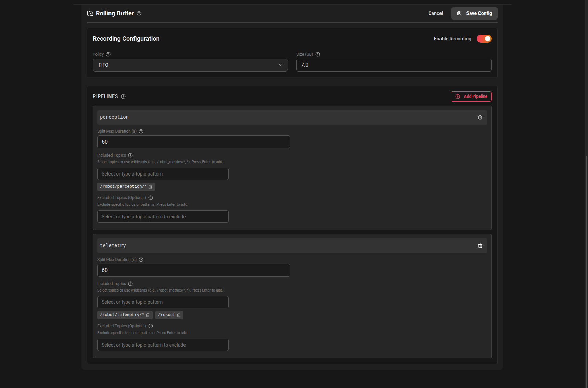Click the PIPELINES help icon
This screenshot has width=588, height=388.
(123, 96)
